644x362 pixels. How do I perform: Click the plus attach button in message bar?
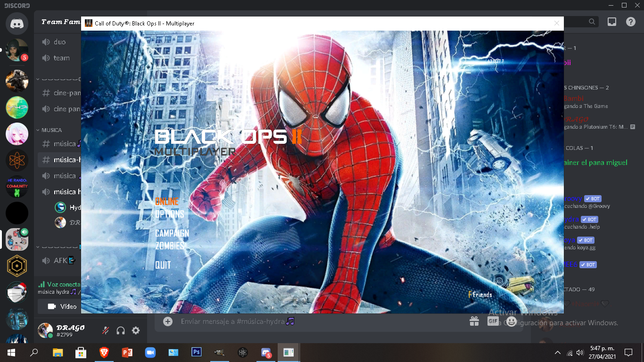(x=168, y=321)
